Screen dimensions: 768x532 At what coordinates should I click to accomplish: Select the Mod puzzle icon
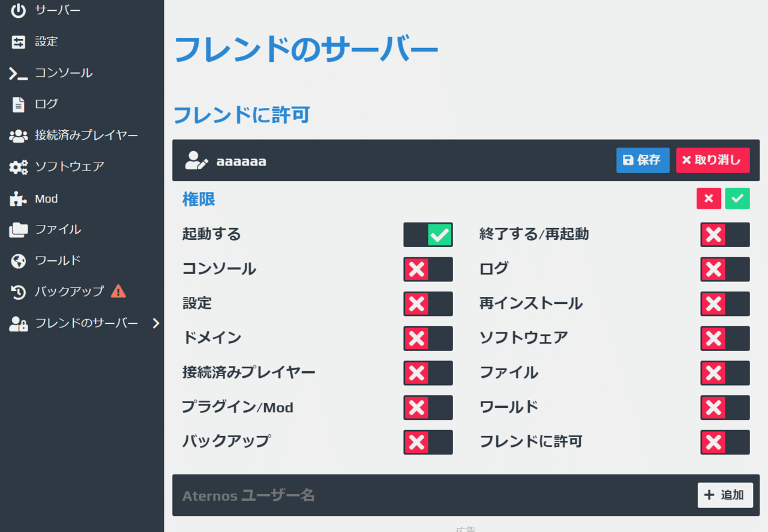click(18, 198)
